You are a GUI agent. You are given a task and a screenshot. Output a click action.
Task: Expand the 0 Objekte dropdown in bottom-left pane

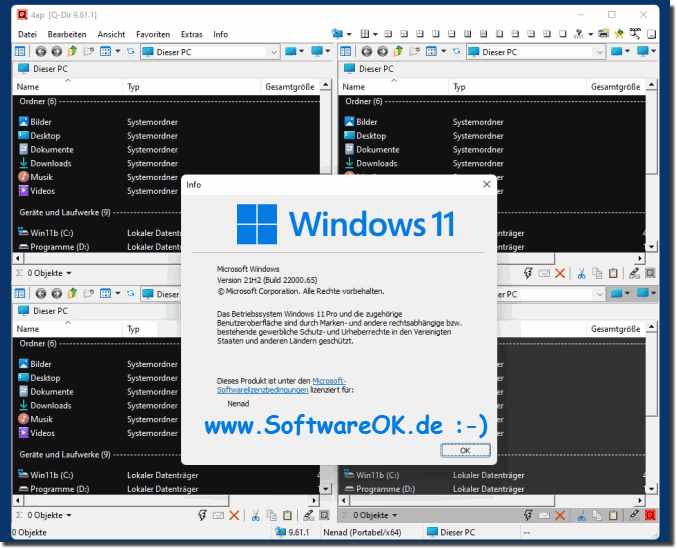(x=69, y=516)
